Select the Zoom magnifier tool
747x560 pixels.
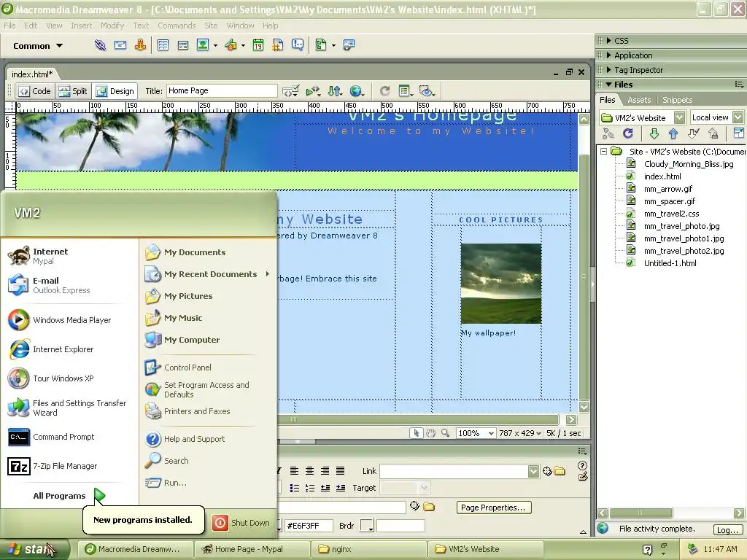click(445, 433)
